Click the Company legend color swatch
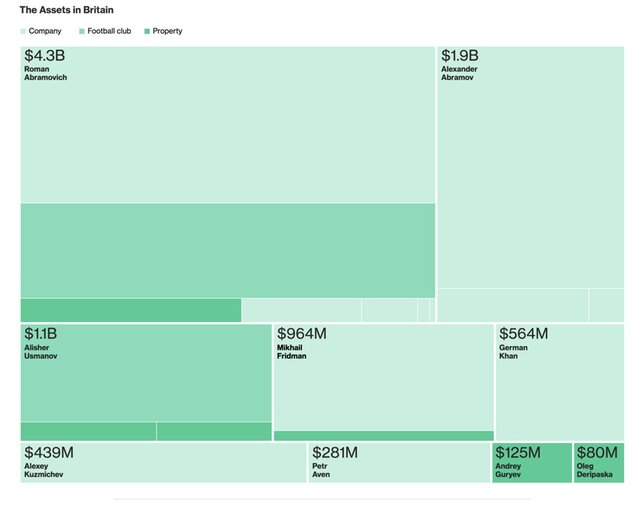The image size is (640, 505). point(23,31)
